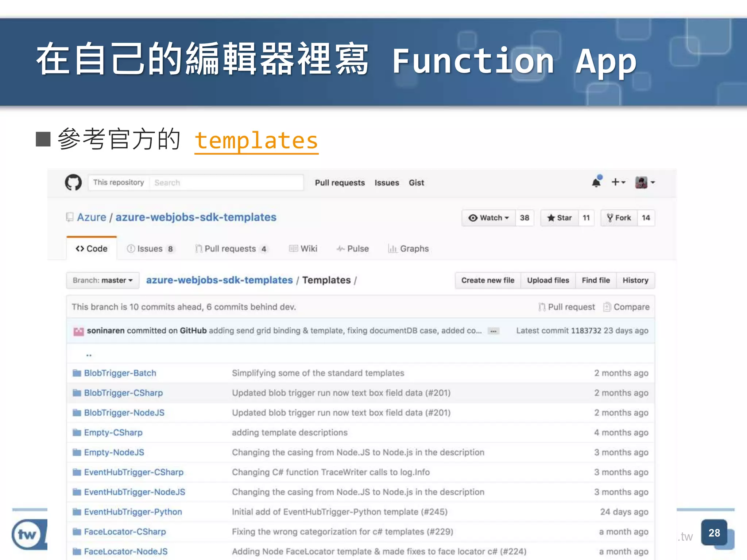Viewport: 747px width, 560px height.
Task: Expand the commit message ellipsis button
Action: point(494,331)
